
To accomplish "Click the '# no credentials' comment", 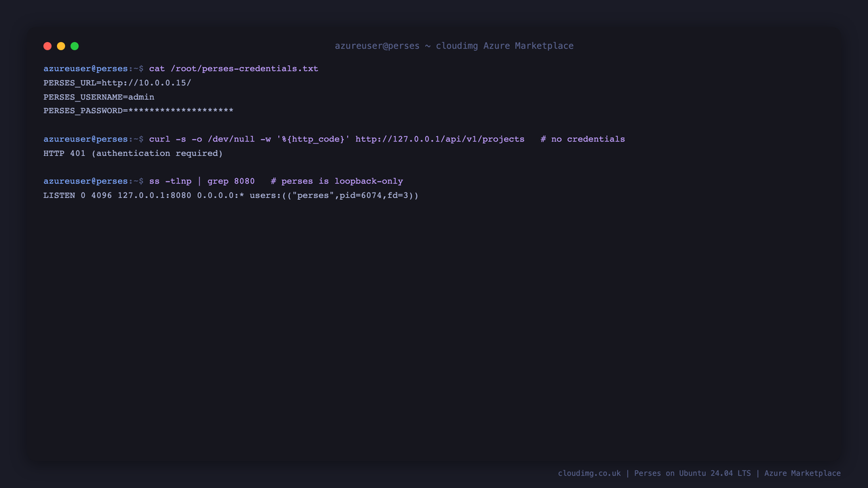I will (x=583, y=139).
